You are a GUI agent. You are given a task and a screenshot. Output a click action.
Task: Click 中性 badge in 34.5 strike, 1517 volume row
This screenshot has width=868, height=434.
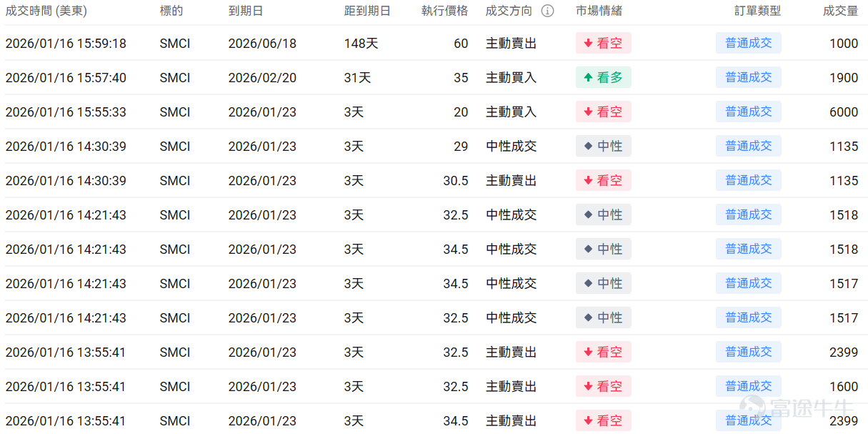(x=604, y=283)
